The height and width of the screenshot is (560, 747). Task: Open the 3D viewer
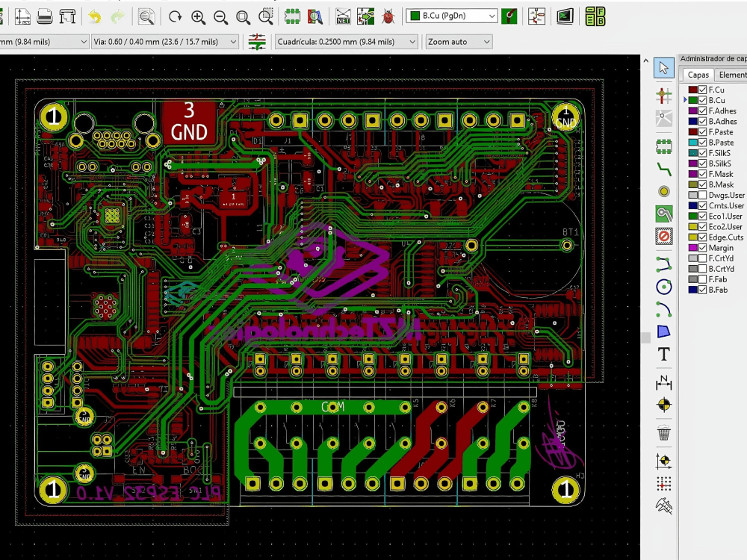(x=564, y=16)
